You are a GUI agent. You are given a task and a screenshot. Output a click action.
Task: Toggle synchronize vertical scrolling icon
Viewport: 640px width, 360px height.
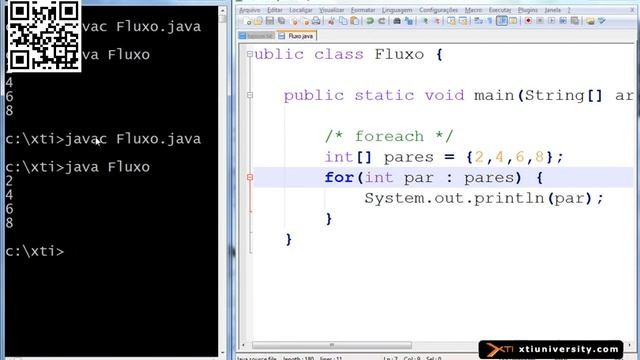tap(451, 21)
